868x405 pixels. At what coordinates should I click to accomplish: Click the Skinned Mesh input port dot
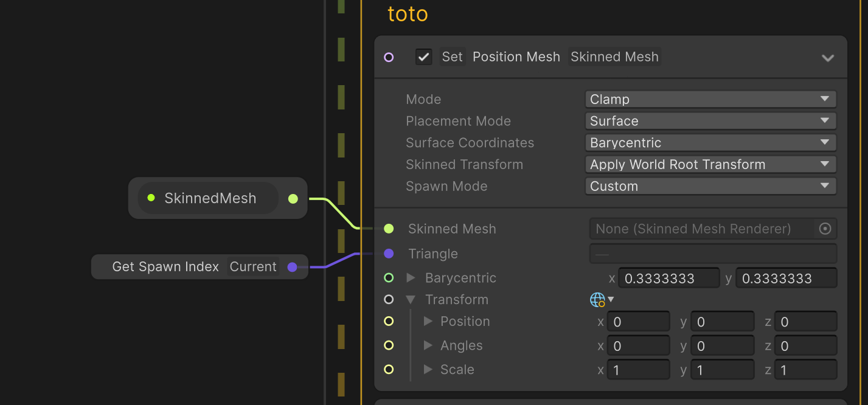389,229
